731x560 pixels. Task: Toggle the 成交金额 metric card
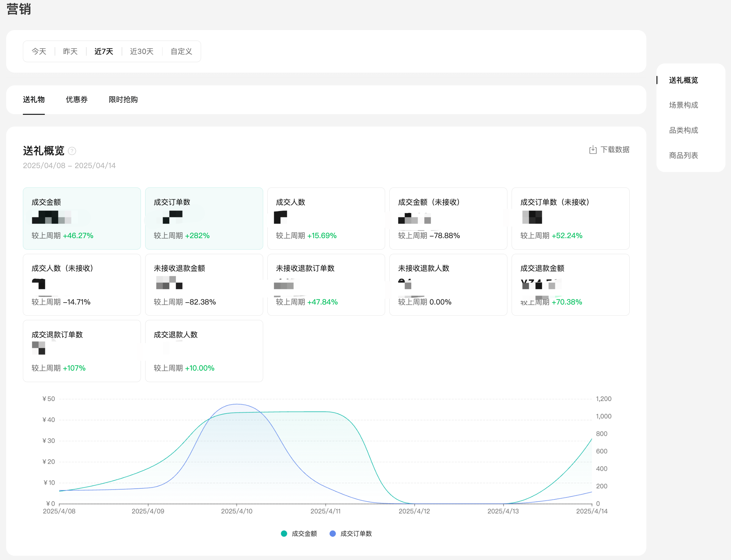[82, 218]
